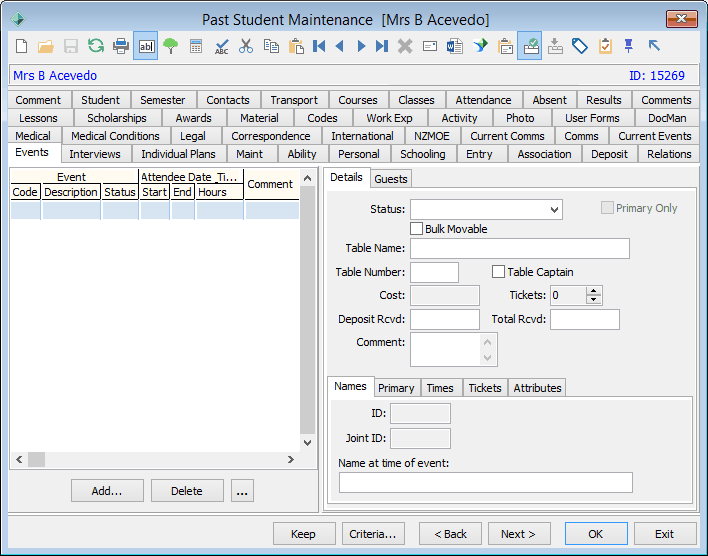Screen dimensions: 708x556
Task: Click the Deposit Rcvd input field
Action: pyautogui.click(x=445, y=319)
